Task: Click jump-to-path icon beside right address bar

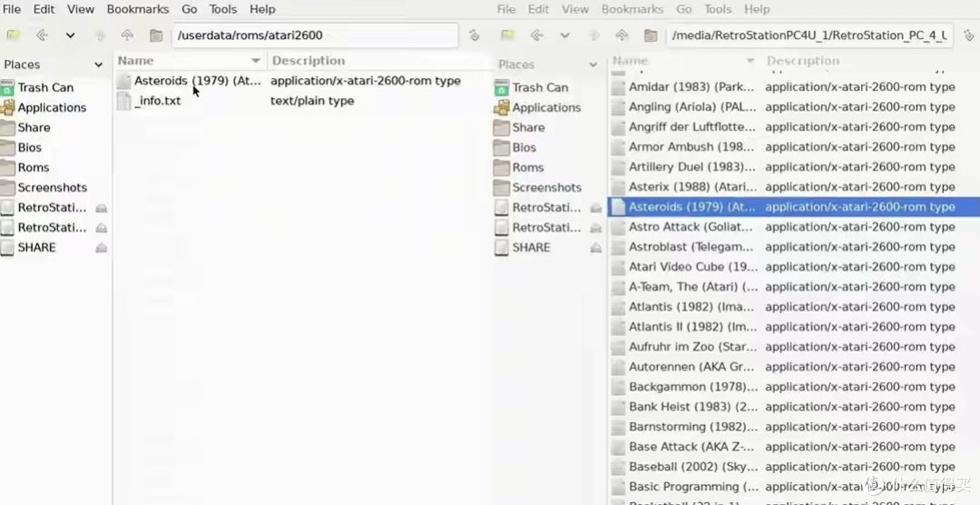Action: (969, 35)
